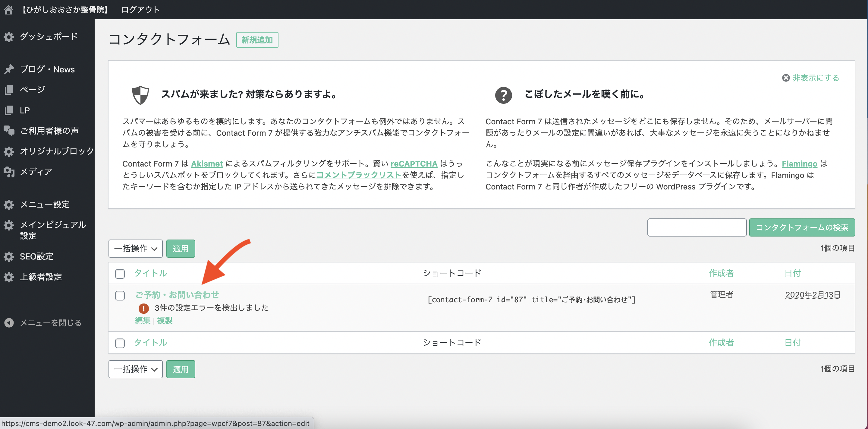Click the media icon beside メディア
Image resolution: width=868 pixels, height=429 pixels.
coord(9,172)
